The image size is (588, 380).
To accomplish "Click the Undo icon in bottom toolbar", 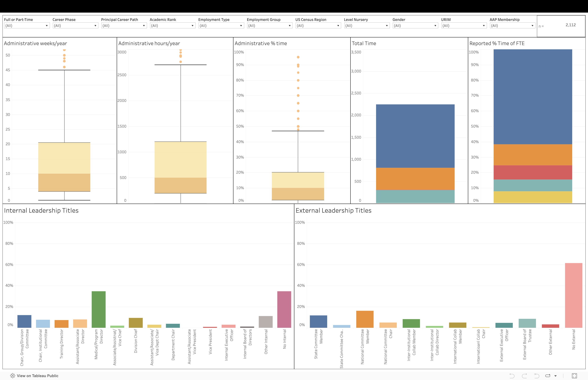I will 512,376.
